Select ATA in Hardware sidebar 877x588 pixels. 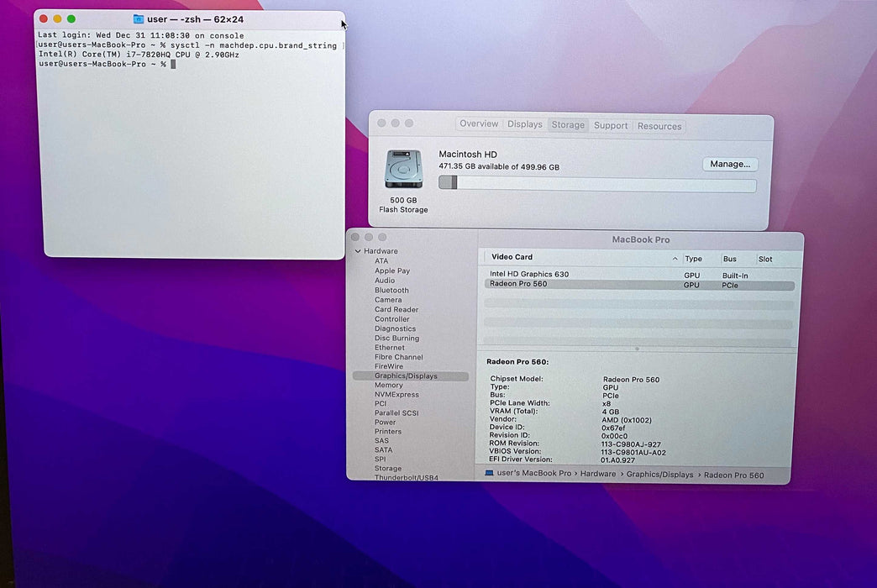[x=381, y=260]
